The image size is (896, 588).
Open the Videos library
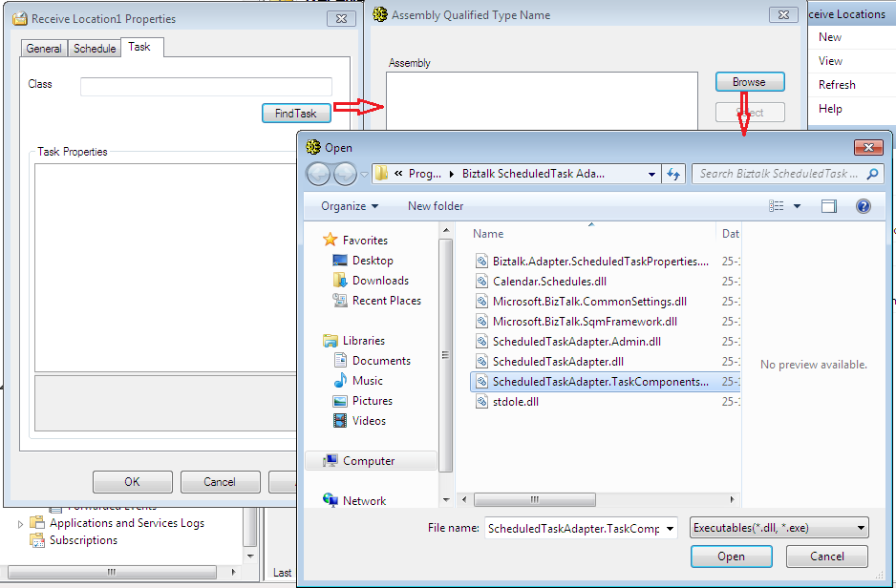tap(359, 421)
